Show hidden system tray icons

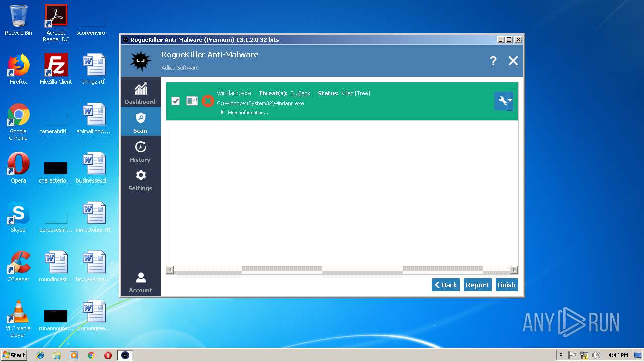click(x=561, y=355)
